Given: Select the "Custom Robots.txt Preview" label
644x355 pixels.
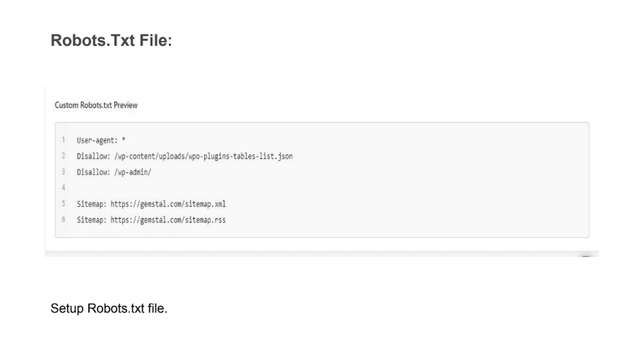Looking at the screenshot, I should pyautogui.click(x=96, y=105).
